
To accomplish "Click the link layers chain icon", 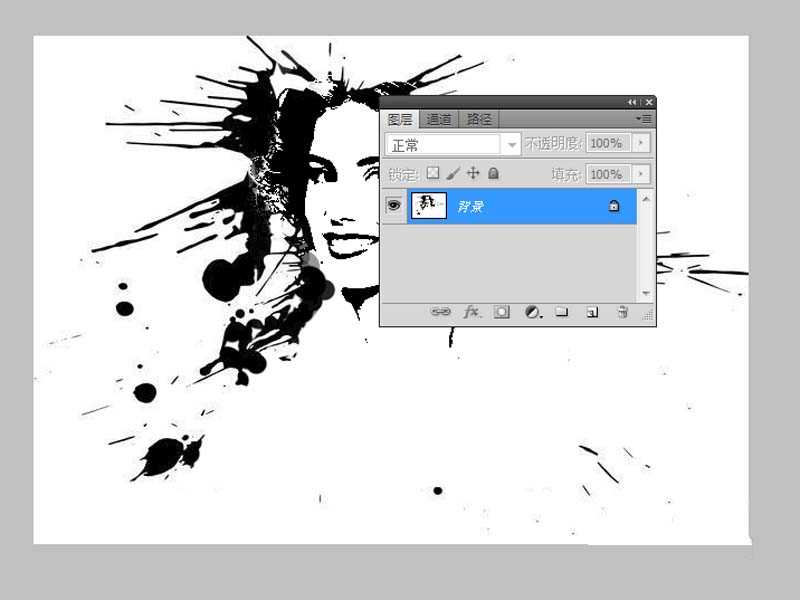I will (440, 312).
